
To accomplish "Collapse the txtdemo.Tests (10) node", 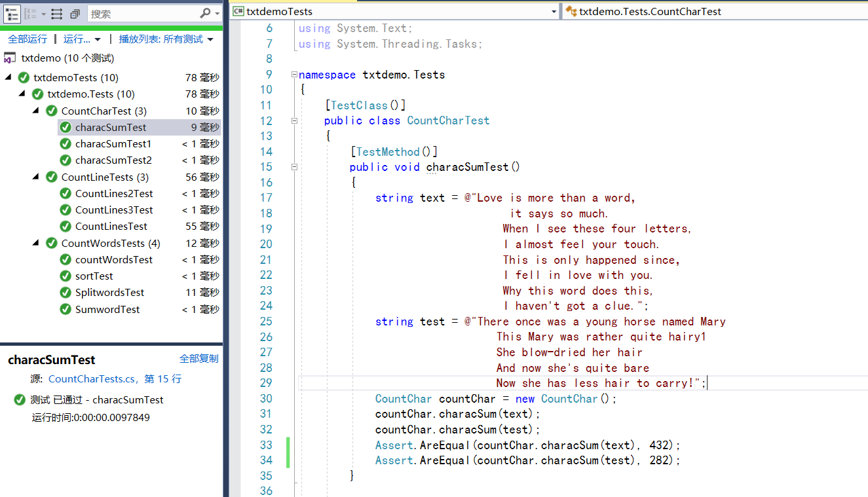I will pos(22,94).
